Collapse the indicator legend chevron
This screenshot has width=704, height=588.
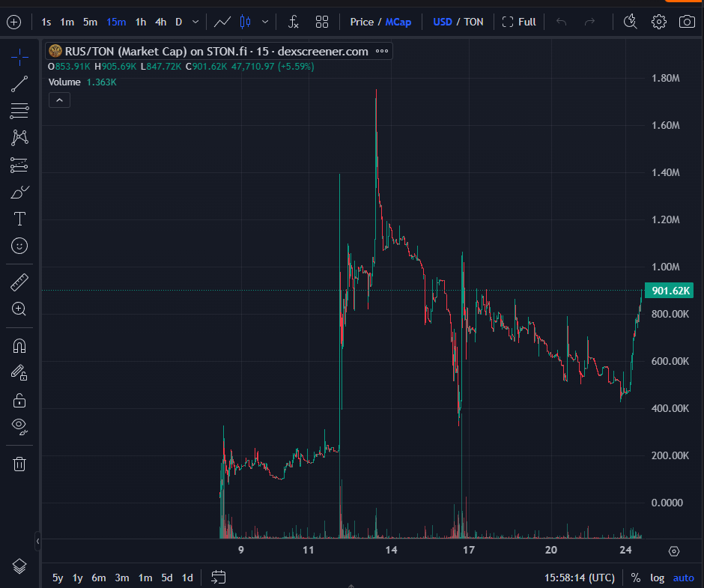click(59, 100)
